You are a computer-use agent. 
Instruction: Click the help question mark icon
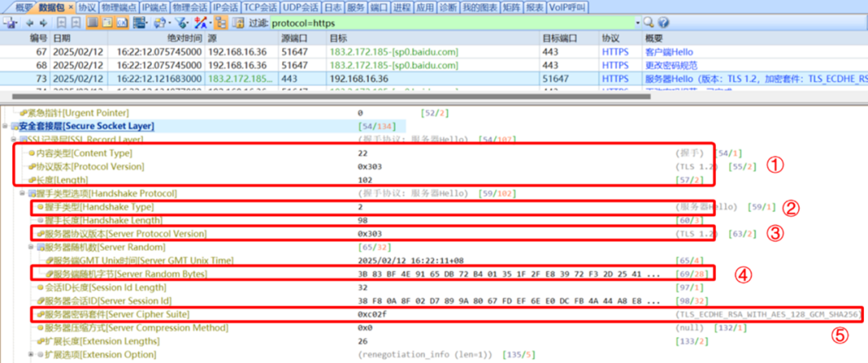click(664, 22)
